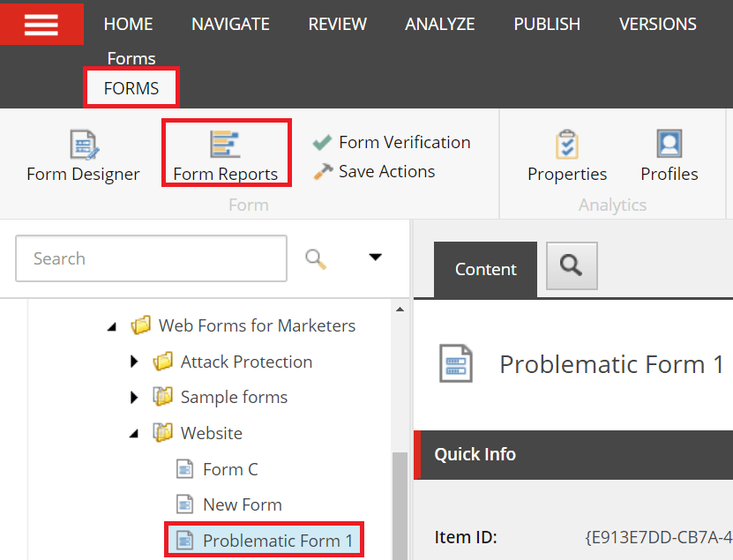Run Form Verification from the ribbon
This screenshot has width=733, height=560.
(393, 142)
